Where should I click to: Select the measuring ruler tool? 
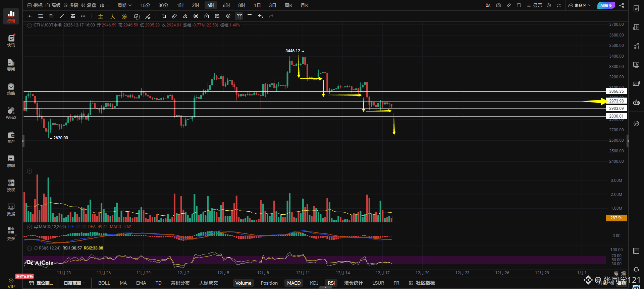pyautogui.click(x=174, y=16)
